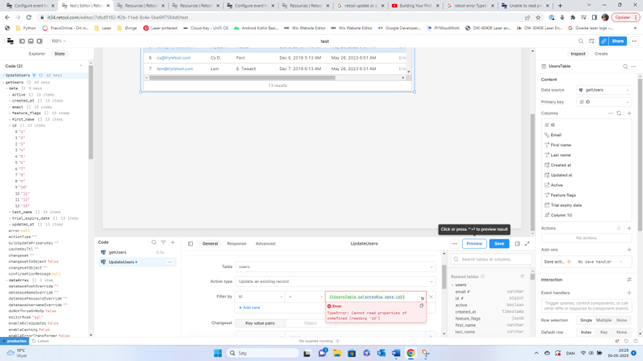Click the search icon in Code panel
Viewport: 643px width, 361px height.
point(154,242)
